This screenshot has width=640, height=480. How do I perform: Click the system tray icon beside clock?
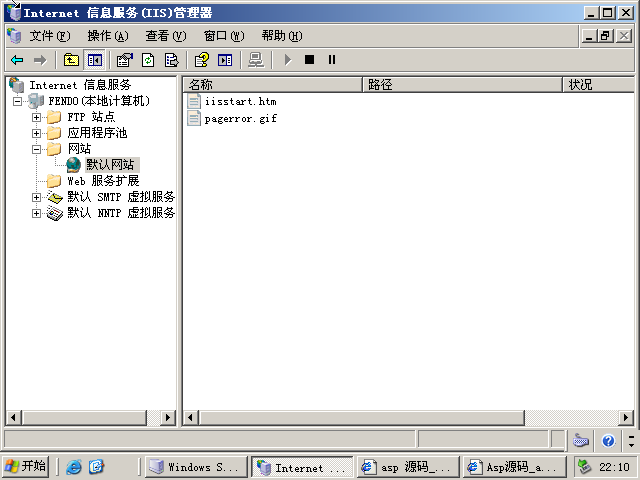(x=584, y=467)
